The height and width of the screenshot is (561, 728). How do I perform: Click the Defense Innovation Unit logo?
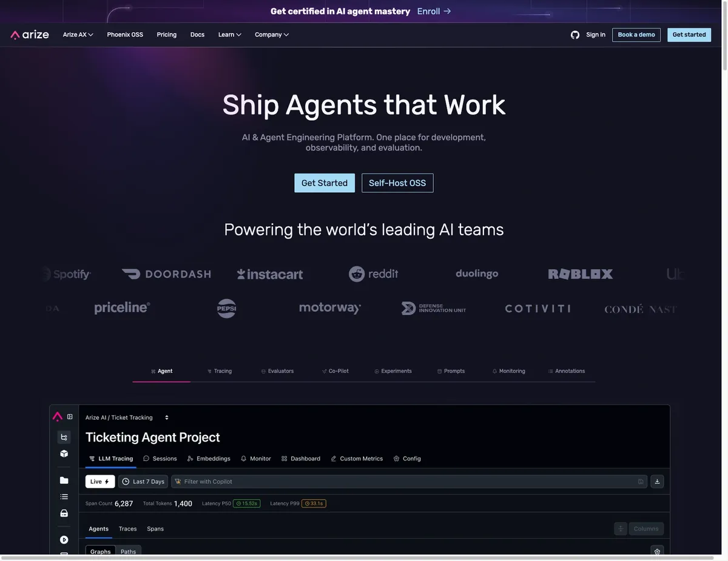tap(434, 308)
